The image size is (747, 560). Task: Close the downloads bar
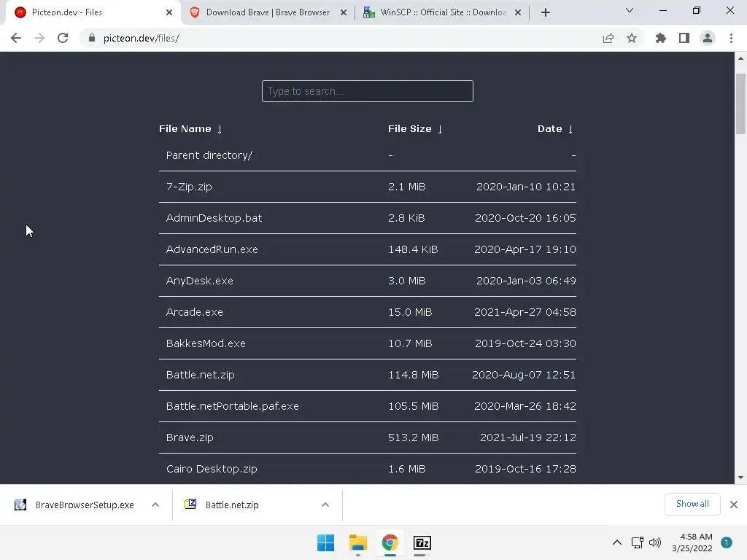pos(734,505)
